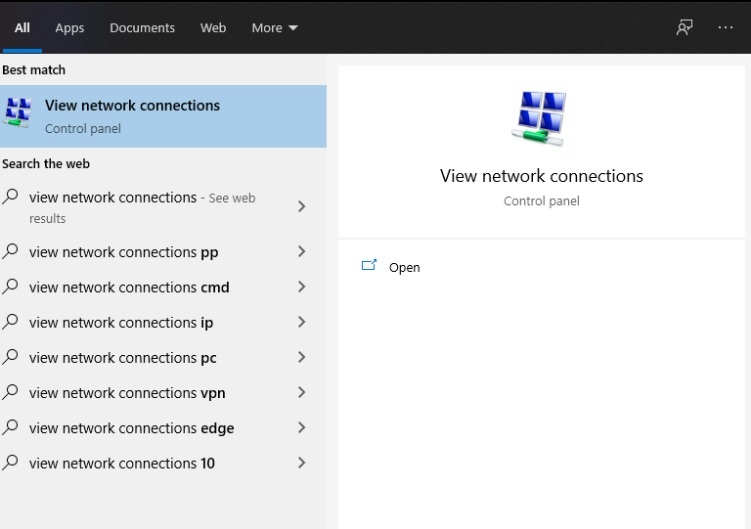Click search magnifier icon beside 'cmd' suggestion

(x=10, y=286)
